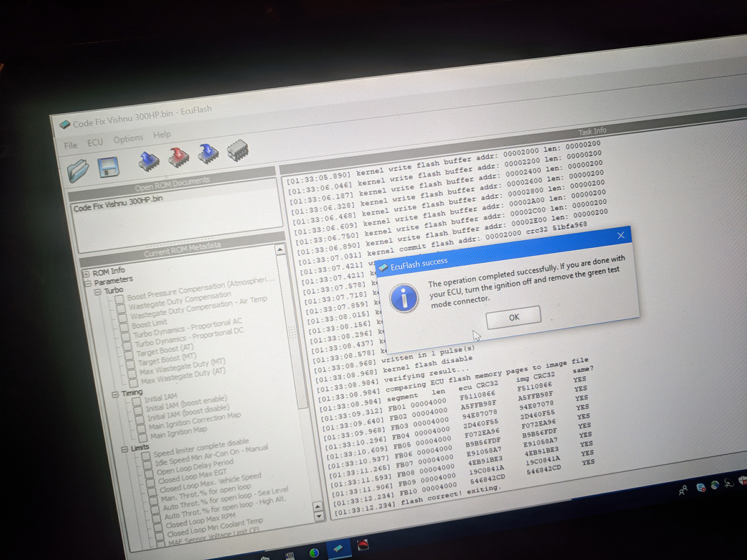
Task: Click the Open ROM folder icon
Action: coord(79,170)
